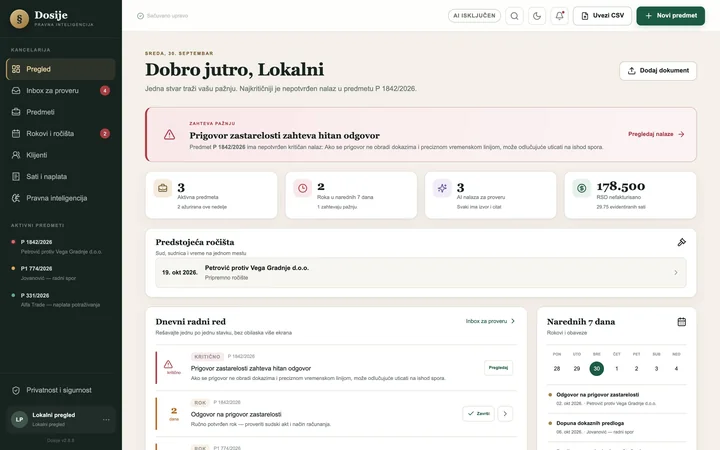Image resolution: width=720 pixels, height=450 pixels.
Task: Open Rokovi i ročišta in sidebar
Action: (61, 134)
